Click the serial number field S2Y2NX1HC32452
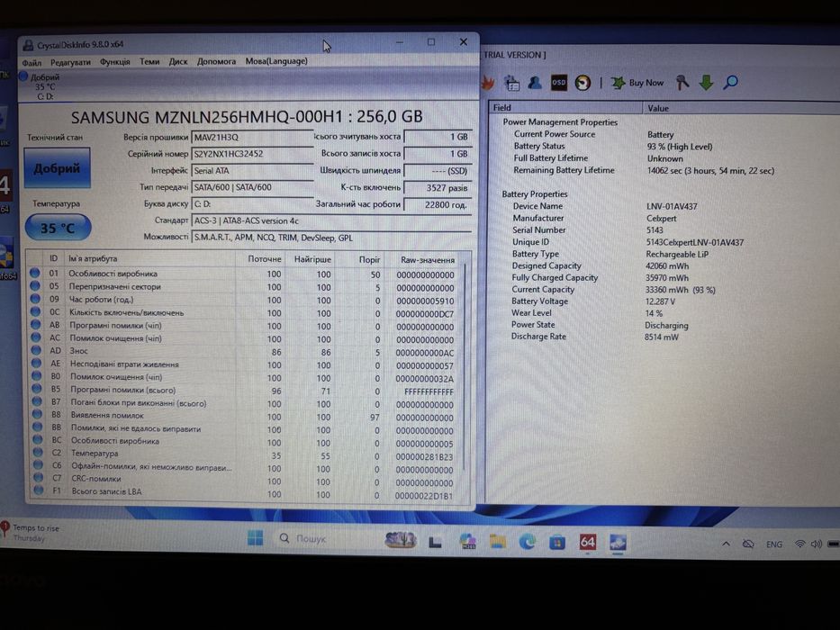 252,154
